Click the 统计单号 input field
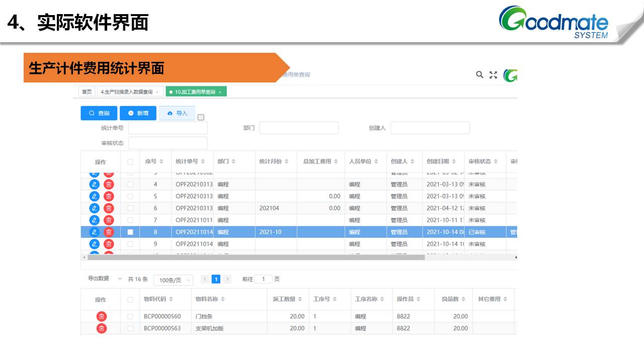The width and height of the screenshot is (644, 362). point(168,128)
